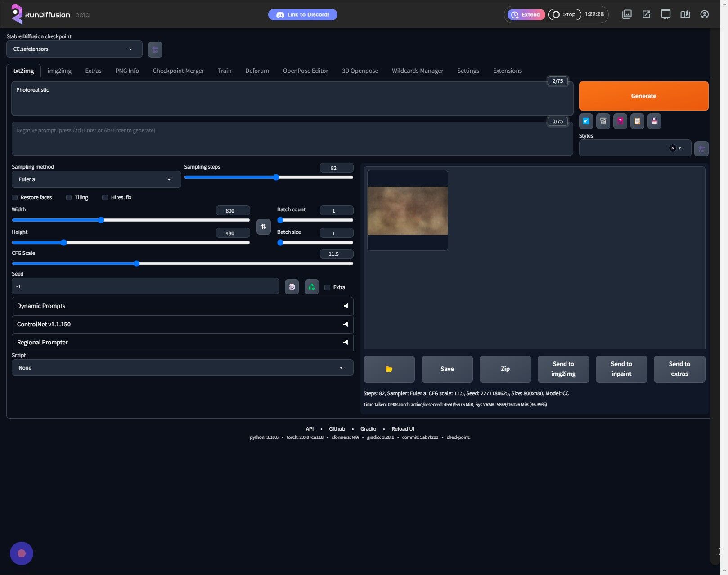728x575 pixels.
Task: Click into the Negative prompt field
Action: coord(292,139)
